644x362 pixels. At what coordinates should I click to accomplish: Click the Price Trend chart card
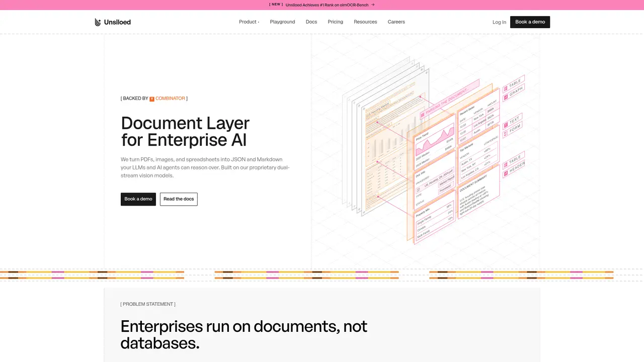click(434, 146)
